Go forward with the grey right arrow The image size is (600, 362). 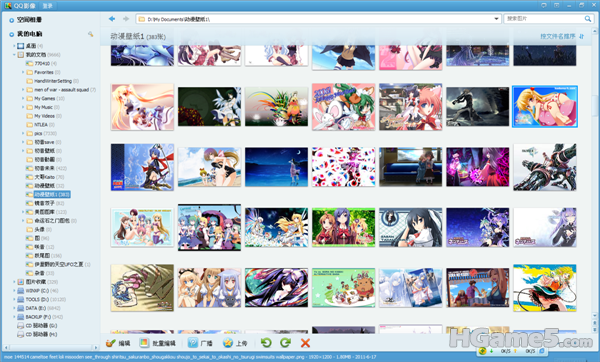click(126, 19)
